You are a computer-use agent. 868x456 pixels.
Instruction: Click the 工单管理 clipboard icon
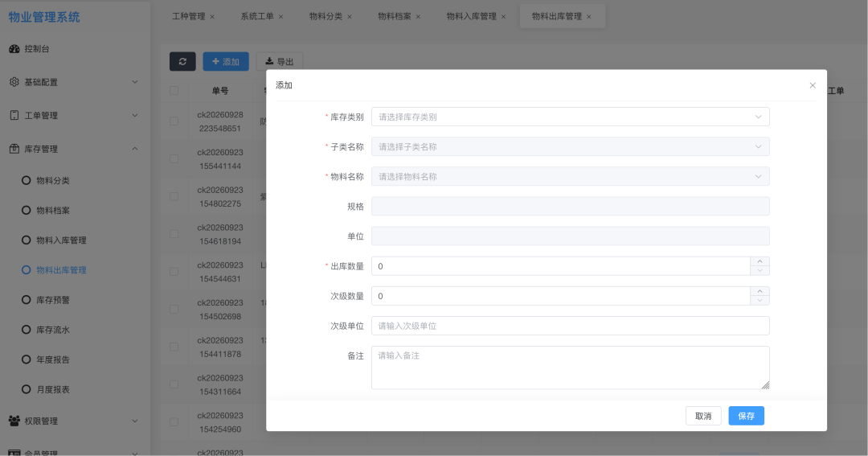(x=14, y=115)
